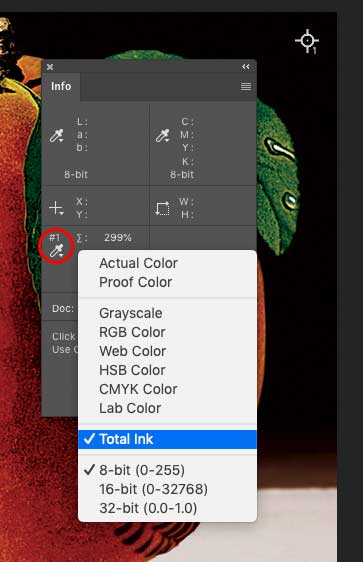Open the Info panel hamburger menu
Image resolution: width=363 pixels, height=562 pixels.
pyautogui.click(x=246, y=86)
